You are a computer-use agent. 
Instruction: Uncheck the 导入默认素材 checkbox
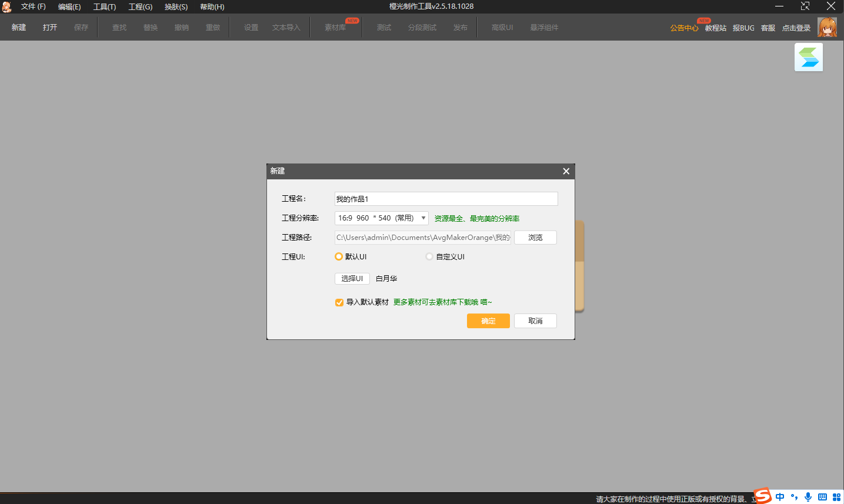pos(339,302)
